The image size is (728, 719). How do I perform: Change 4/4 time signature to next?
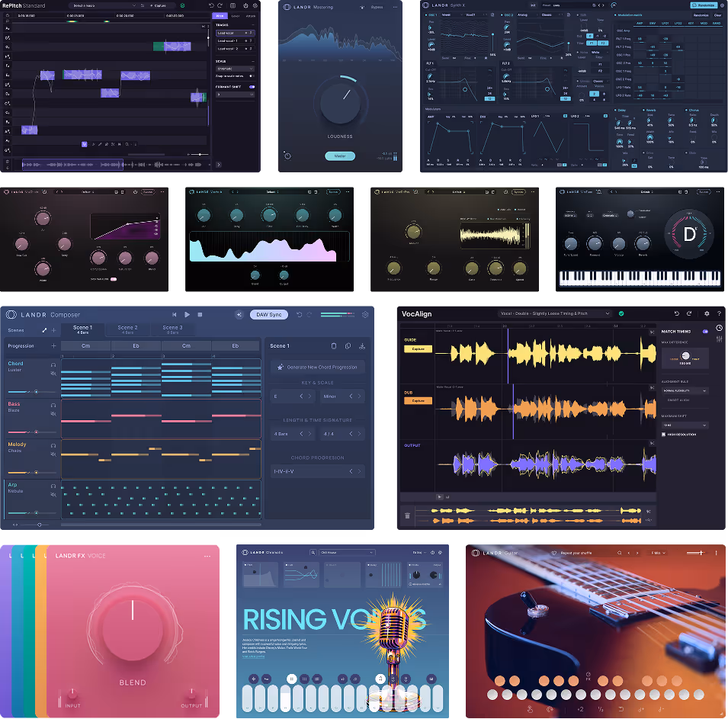(x=359, y=434)
